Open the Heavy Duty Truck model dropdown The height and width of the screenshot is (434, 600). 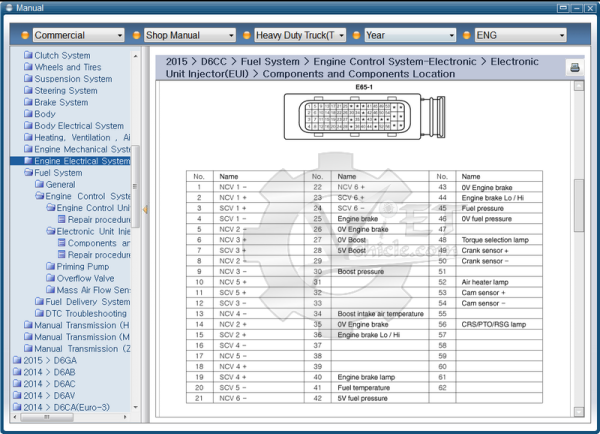click(x=341, y=35)
